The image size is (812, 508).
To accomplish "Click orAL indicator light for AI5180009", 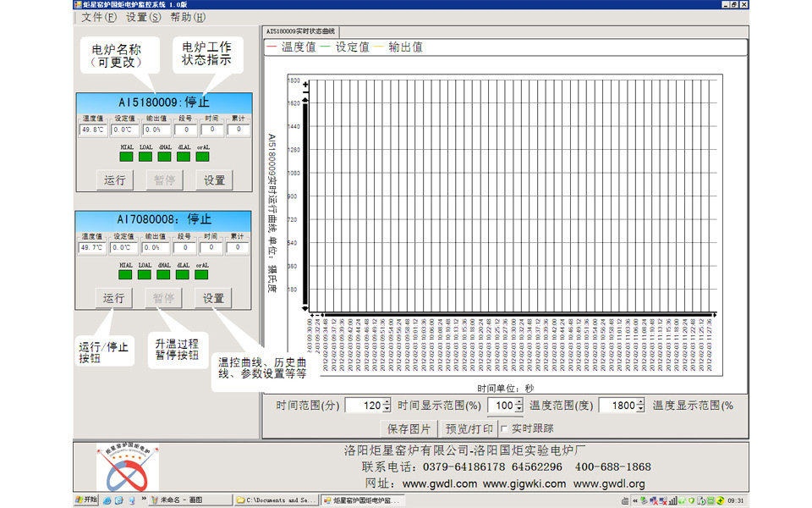I will pyautogui.click(x=202, y=157).
